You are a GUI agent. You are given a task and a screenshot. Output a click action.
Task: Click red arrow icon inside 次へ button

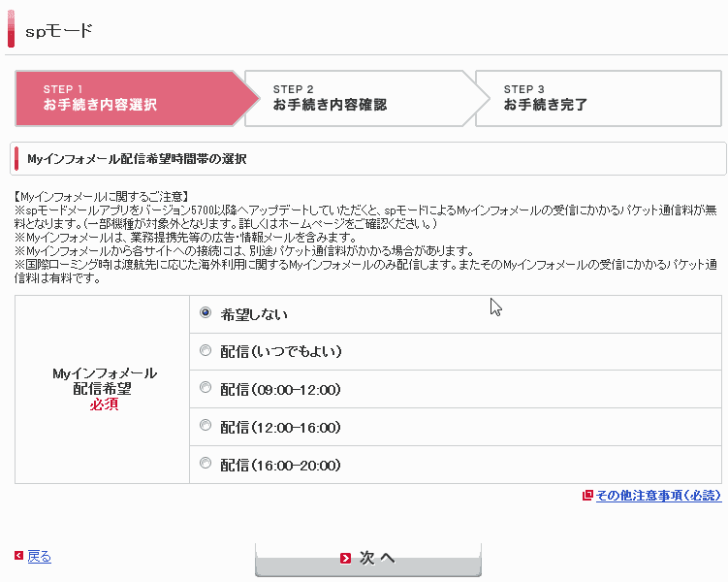tap(346, 558)
